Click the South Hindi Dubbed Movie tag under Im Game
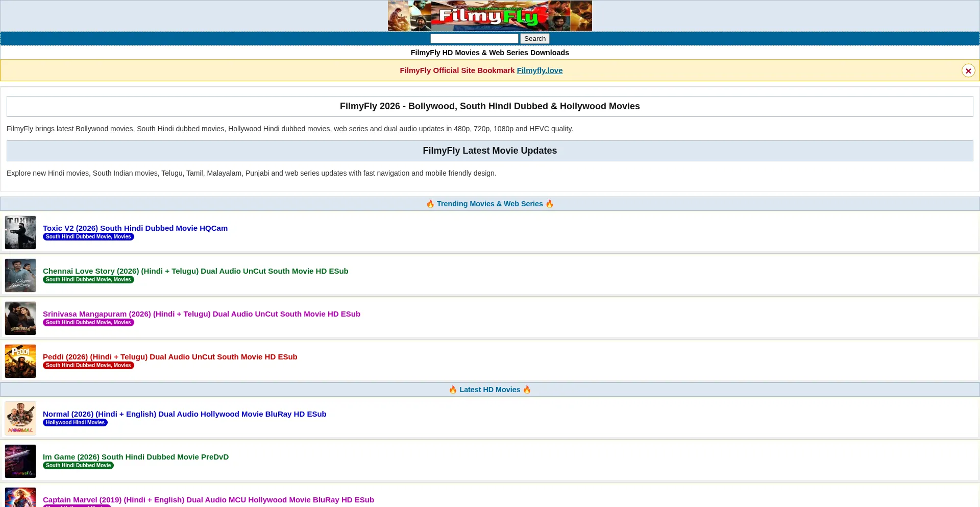 (78, 466)
